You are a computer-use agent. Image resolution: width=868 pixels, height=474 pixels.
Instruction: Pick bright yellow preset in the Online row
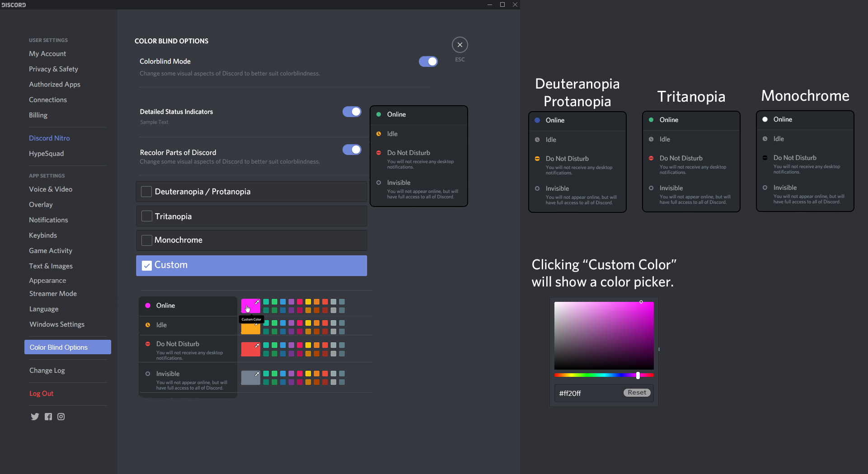pos(308,302)
